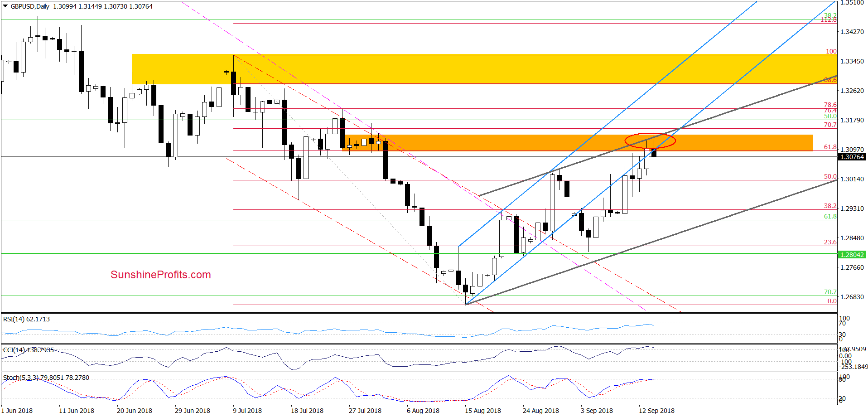
Task: Click the 1.29310 price axis label
Action: point(852,208)
